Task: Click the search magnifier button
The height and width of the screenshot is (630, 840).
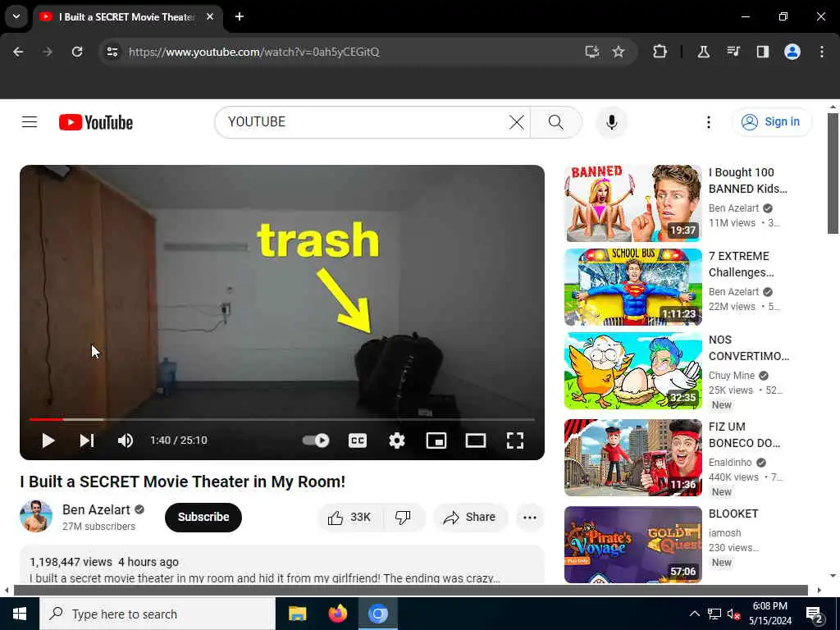Action: pyautogui.click(x=556, y=122)
